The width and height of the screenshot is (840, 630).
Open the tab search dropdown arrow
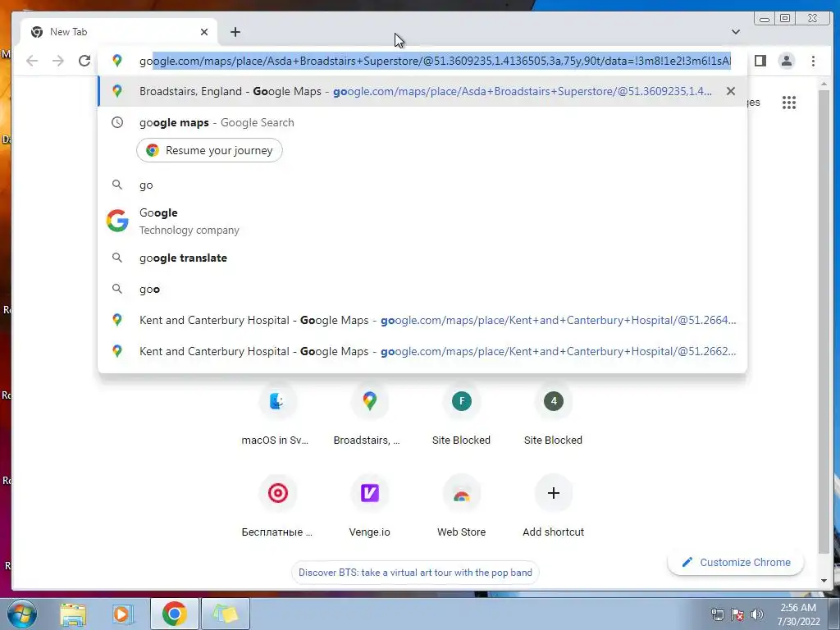click(x=736, y=32)
